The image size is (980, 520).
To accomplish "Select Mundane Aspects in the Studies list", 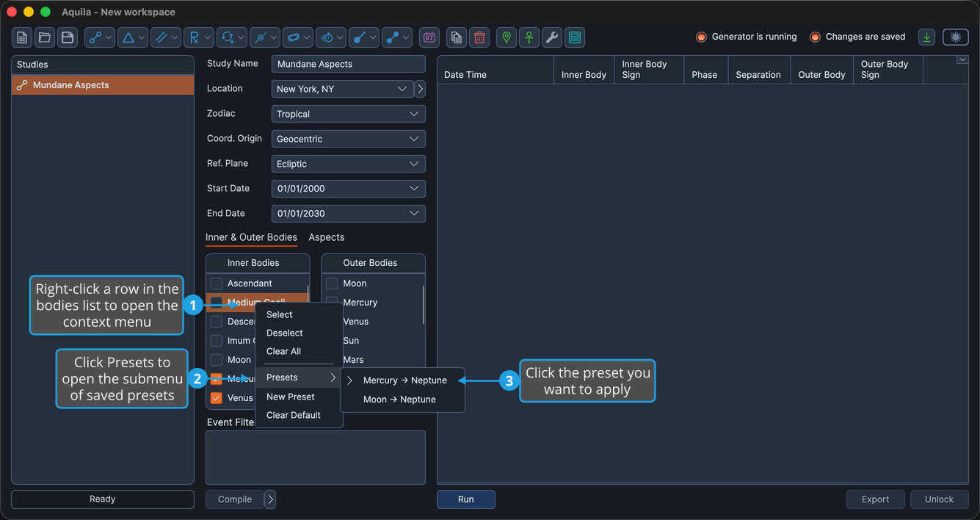I will [103, 85].
